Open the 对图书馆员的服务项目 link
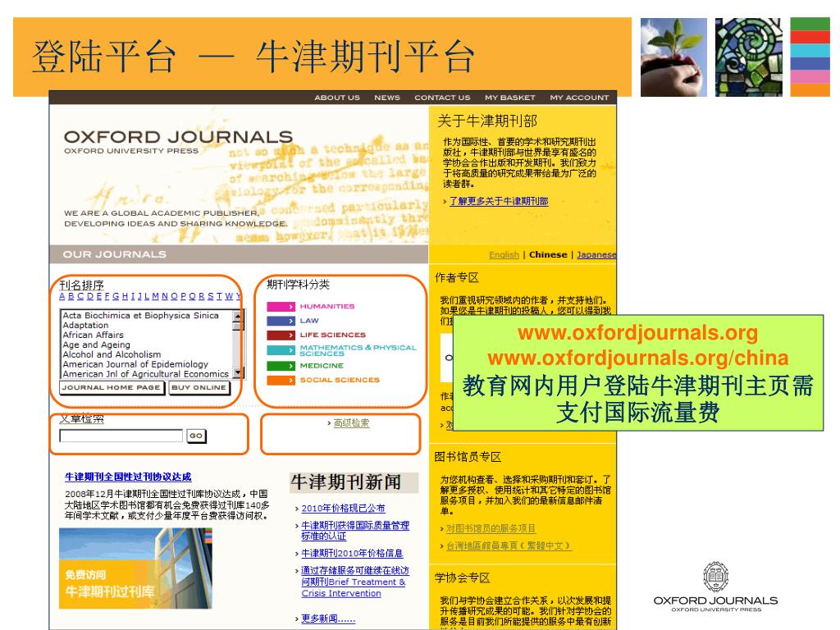 pyautogui.click(x=491, y=529)
